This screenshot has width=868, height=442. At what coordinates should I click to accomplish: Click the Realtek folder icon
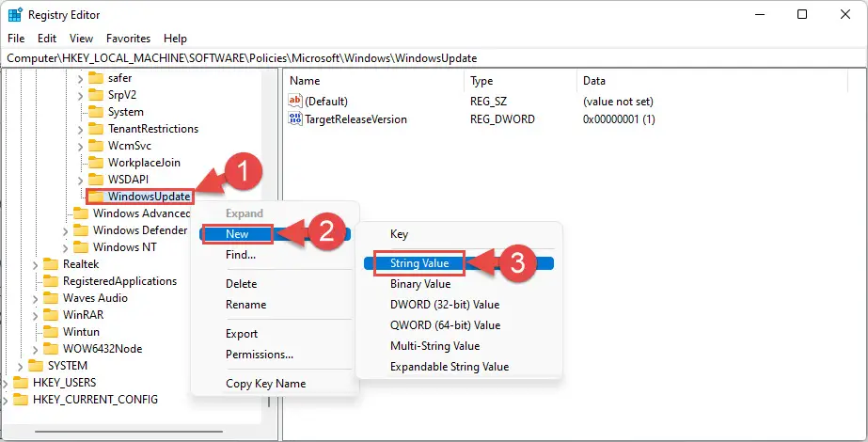pyautogui.click(x=51, y=264)
